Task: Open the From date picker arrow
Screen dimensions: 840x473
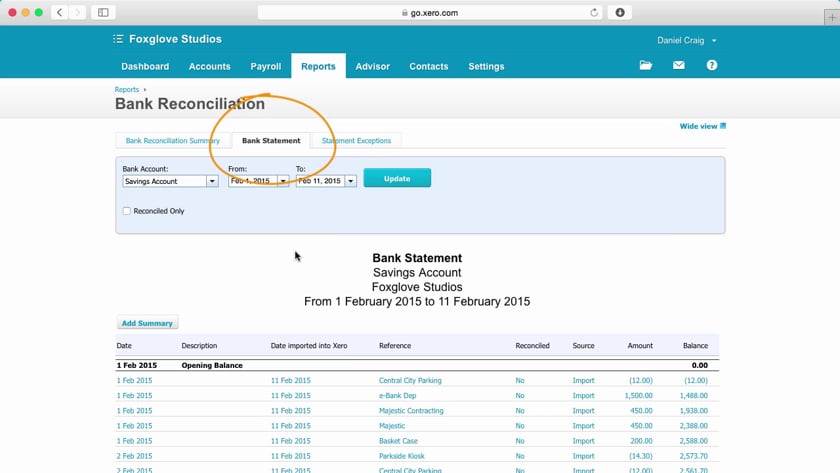Action: tap(283, 181)
